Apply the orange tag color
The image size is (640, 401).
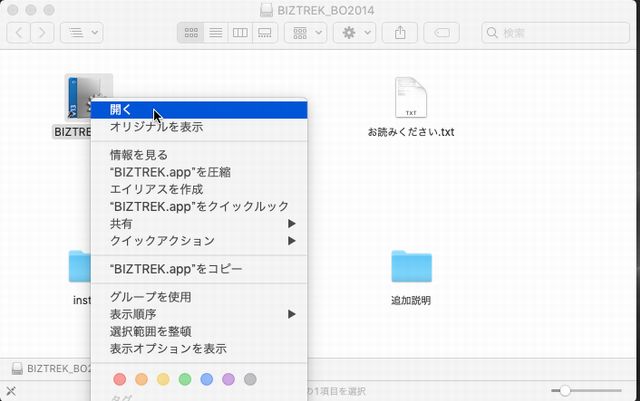[141, 379]
